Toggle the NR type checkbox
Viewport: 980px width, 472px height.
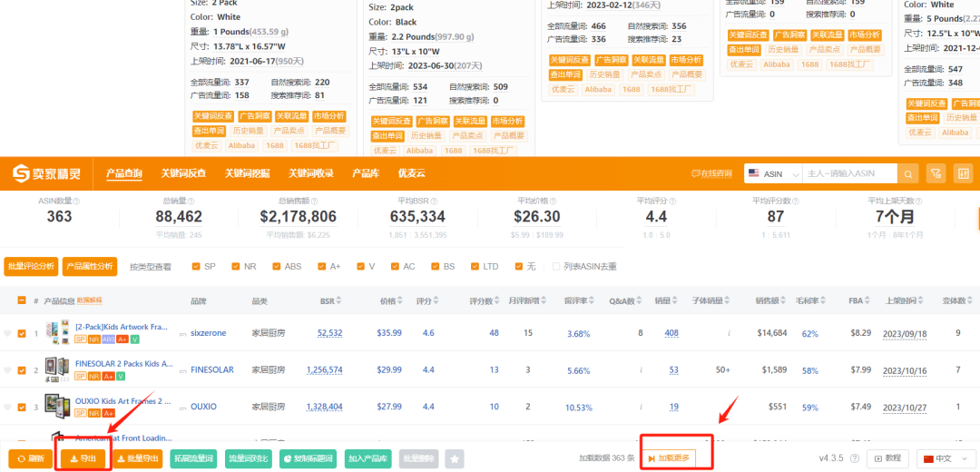(236, 266)
